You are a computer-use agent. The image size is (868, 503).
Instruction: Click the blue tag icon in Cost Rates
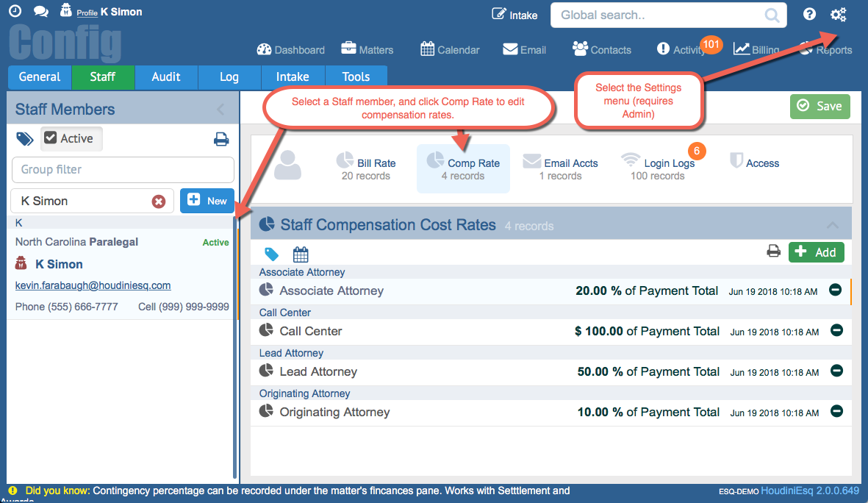[x=271, y=254]
